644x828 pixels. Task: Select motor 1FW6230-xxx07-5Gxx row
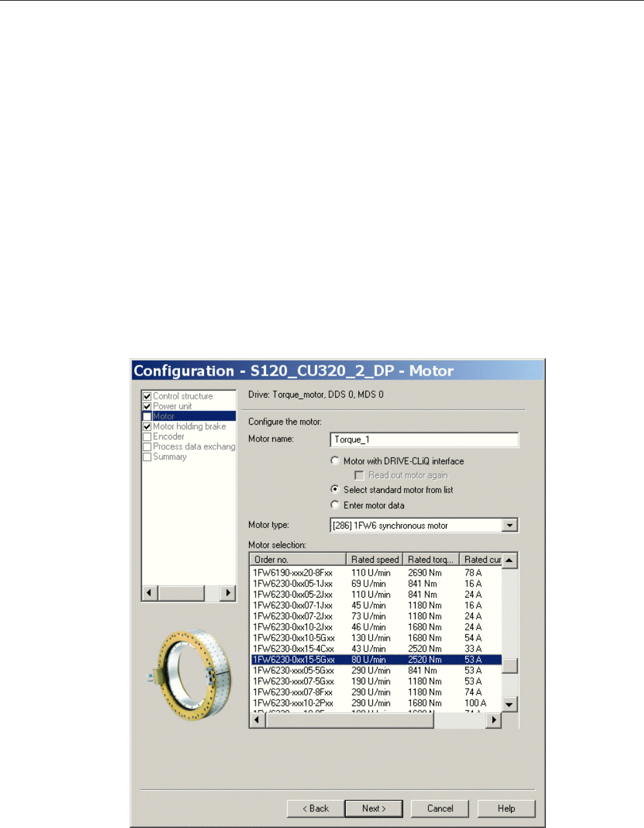[x=376, y=682]
